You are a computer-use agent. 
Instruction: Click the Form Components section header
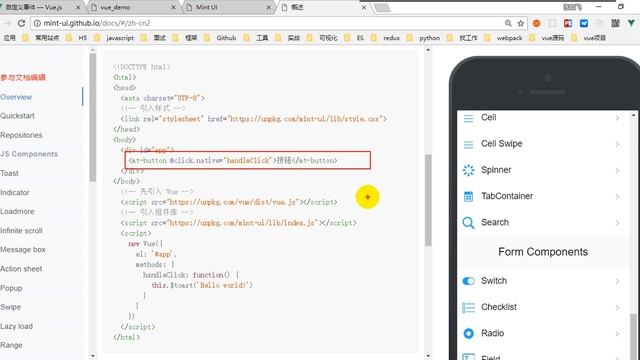pos(543,252)
